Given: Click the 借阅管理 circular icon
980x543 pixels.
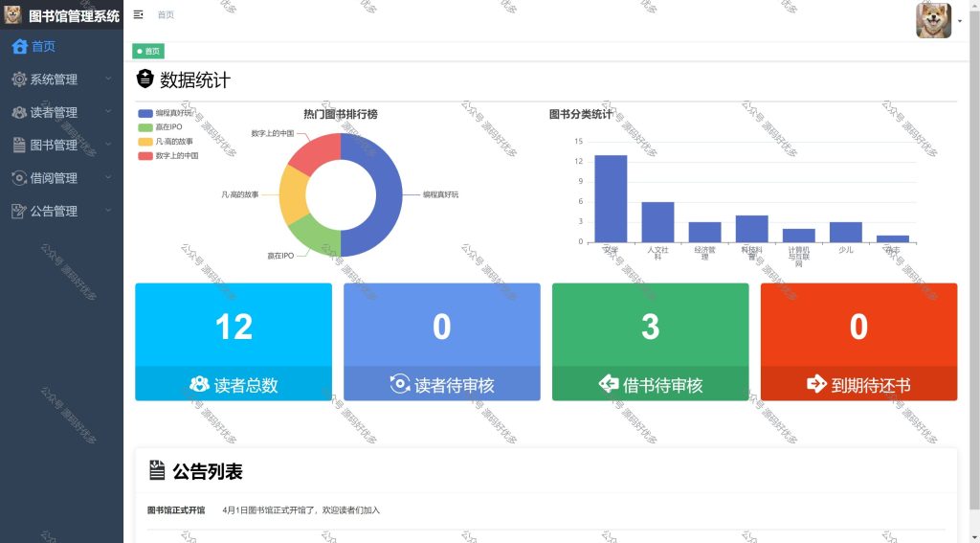Looking at the screenshot, I should coord(19,178).
